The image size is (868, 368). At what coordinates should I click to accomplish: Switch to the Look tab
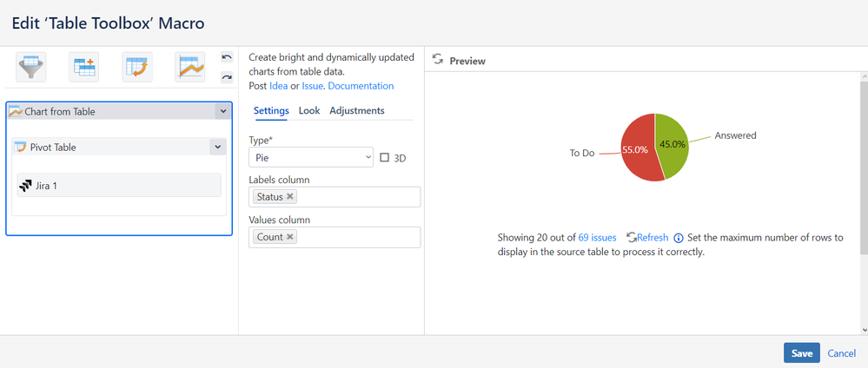(309, 110)
